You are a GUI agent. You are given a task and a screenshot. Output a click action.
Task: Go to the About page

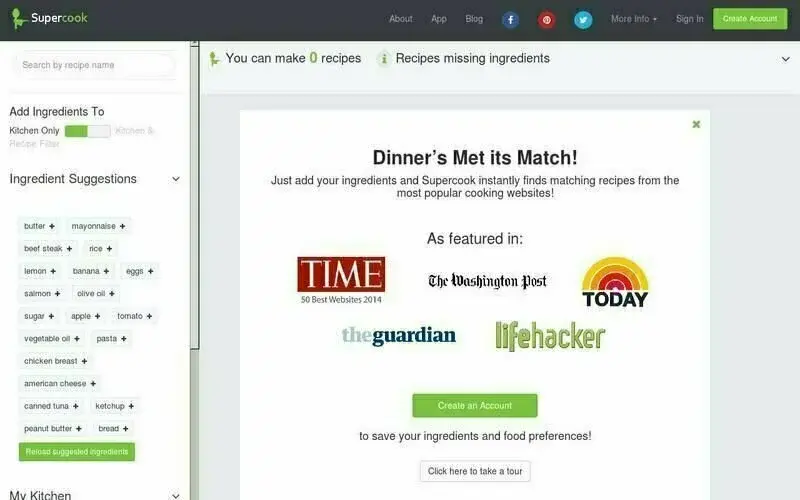[401, 19]
